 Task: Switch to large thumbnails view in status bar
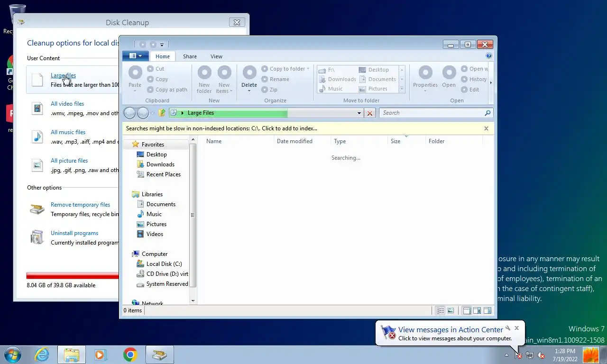[x=451, y=310]
